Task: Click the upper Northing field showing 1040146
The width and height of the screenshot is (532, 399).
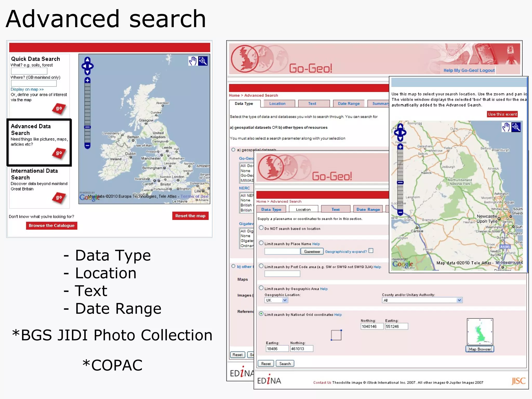Action: click(372, 327)
